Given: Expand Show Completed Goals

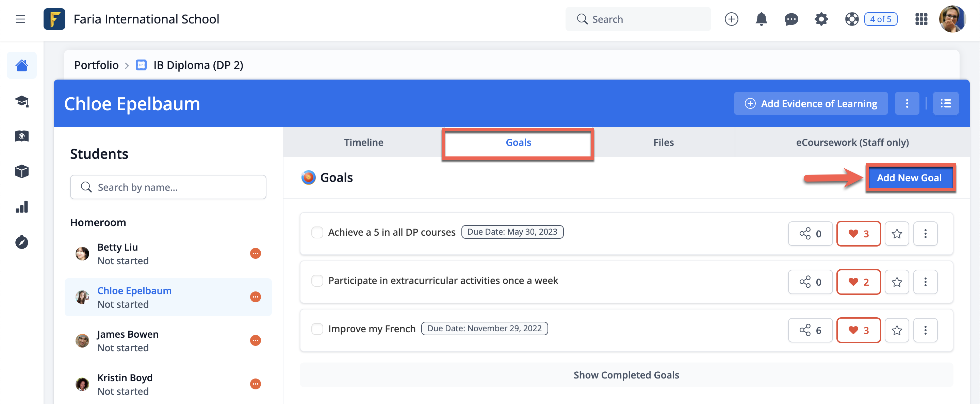Looking at the screenshot, I should pyautogui.click(x=626, y=375).
